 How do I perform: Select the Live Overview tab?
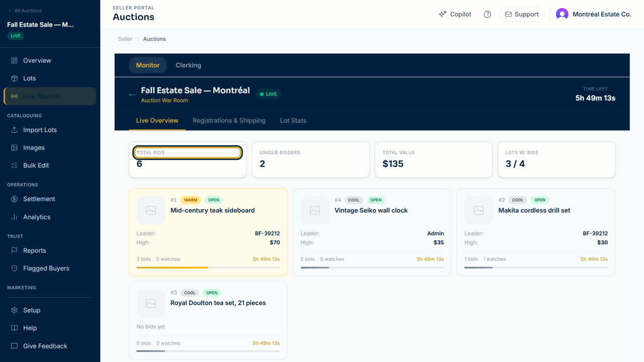tap(157, 121)
